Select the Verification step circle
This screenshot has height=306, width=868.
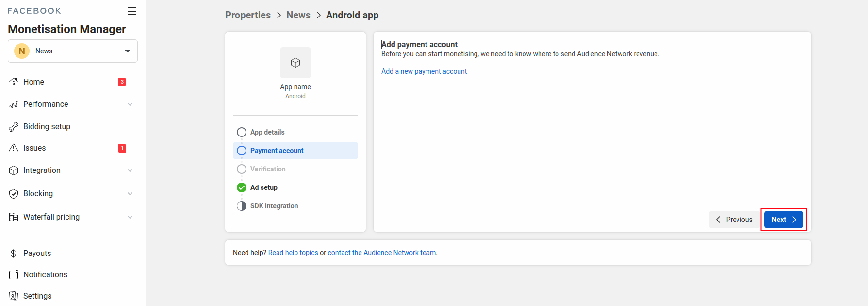pyautogui.click(x=242, y=169)
